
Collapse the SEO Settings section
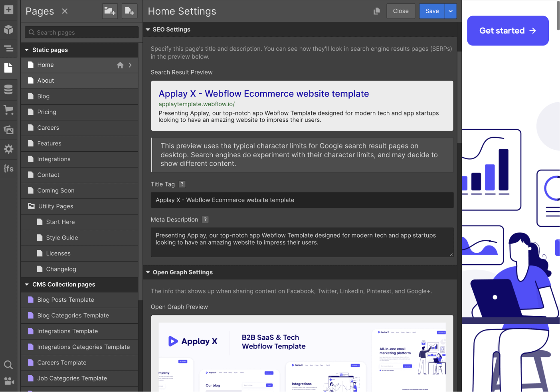(x=148, y=30)
